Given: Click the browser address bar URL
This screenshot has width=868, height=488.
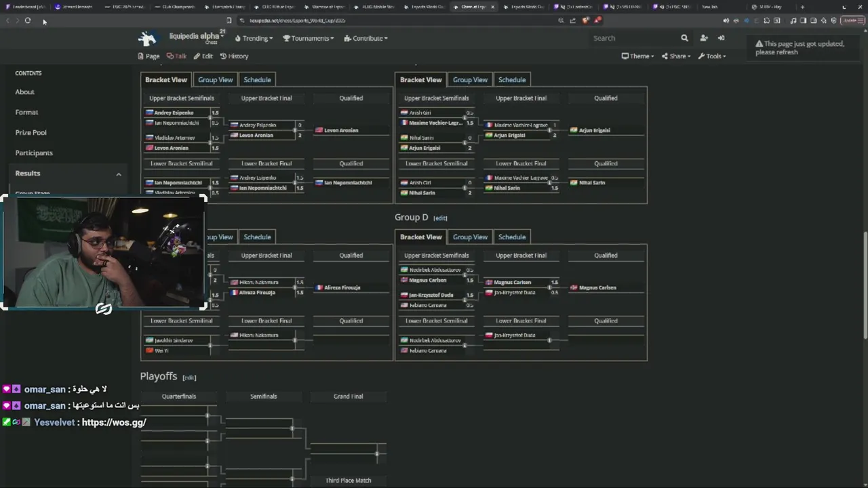Looking at the screenshot, I should coord(297,20).
